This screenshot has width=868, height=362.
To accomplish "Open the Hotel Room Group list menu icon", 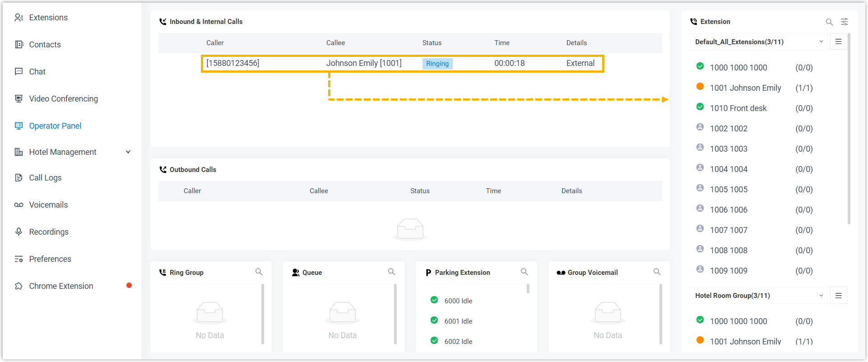I will pyautogui.click(x=839, y=296).
